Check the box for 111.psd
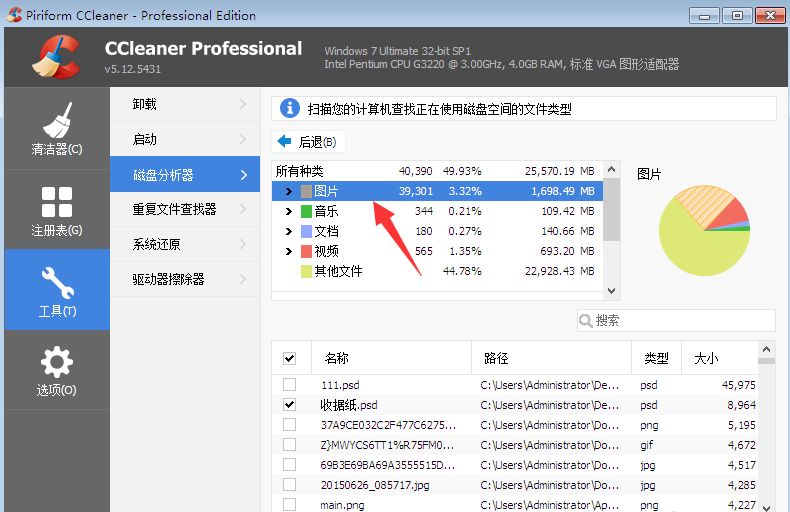Viewport: 790px width, 512px height. [x=290, y=385]
